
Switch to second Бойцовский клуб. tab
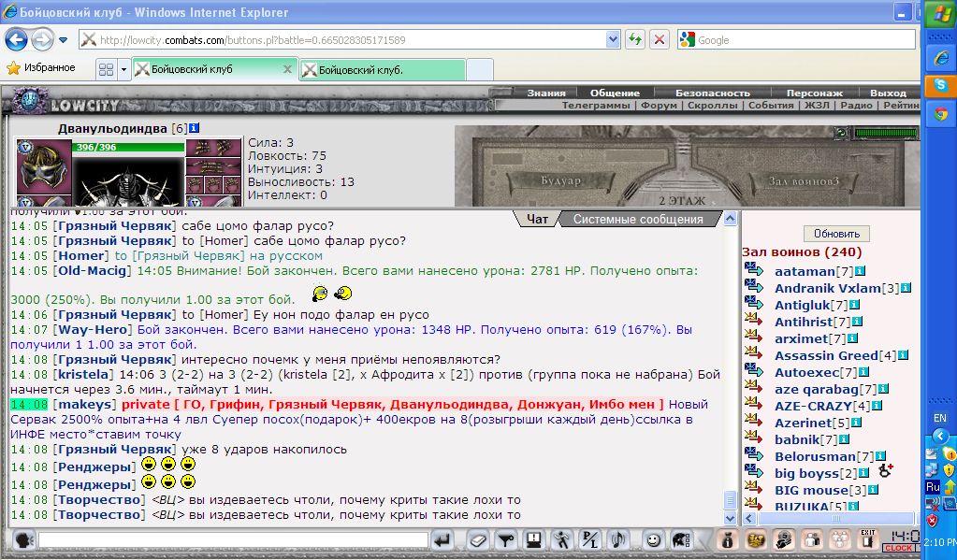coord(383,69)
